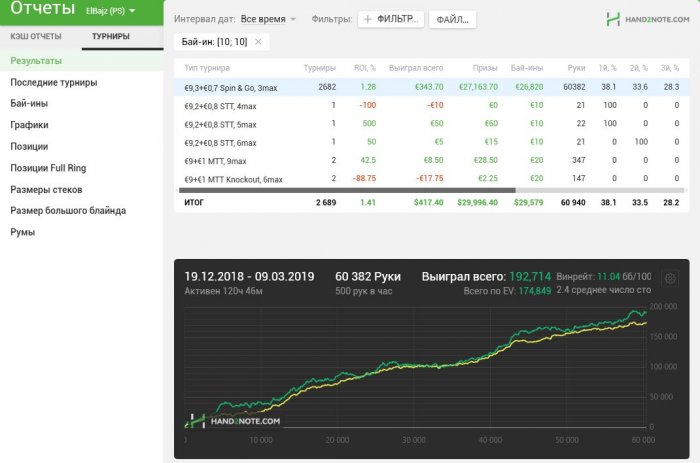This screenshot has width=700, height=463.
Task: Remove the Бай-ин [10; 10] filter chip
Action: [258, 41]
